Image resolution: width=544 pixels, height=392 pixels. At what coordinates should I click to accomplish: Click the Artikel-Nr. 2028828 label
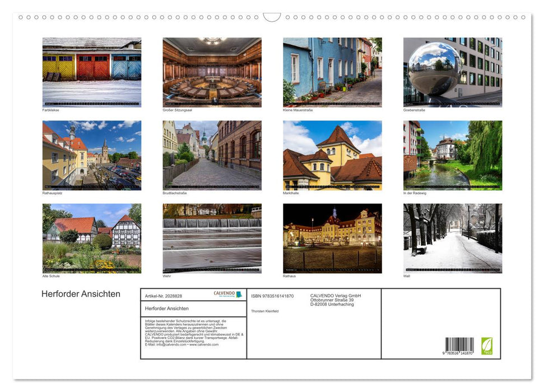pyautogui.click(x=163, y=296)
